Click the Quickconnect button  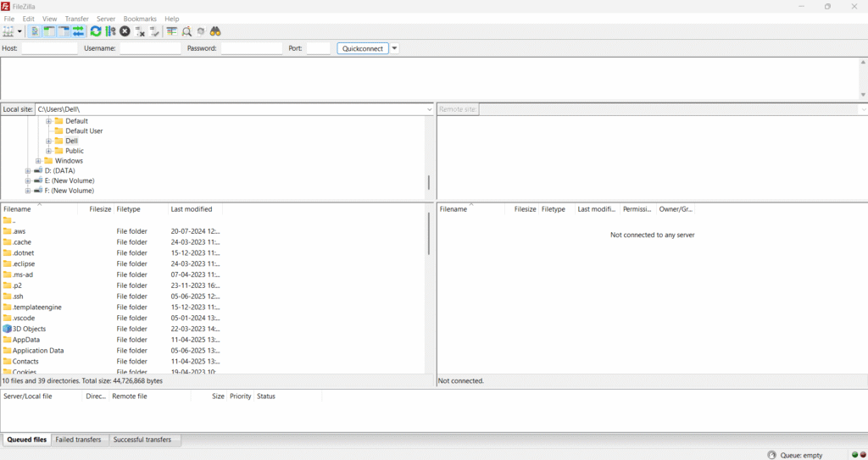363,48
